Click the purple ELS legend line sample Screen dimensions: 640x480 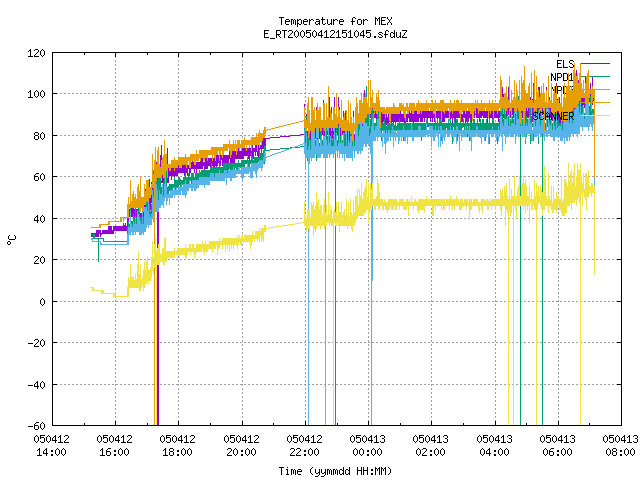coord(595,64)
